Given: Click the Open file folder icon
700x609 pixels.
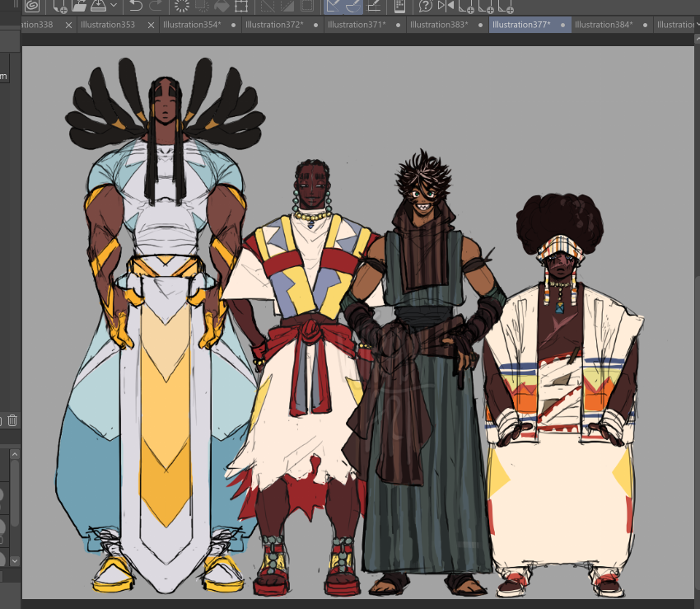Looking at the screenshot, I should [79, 6].
